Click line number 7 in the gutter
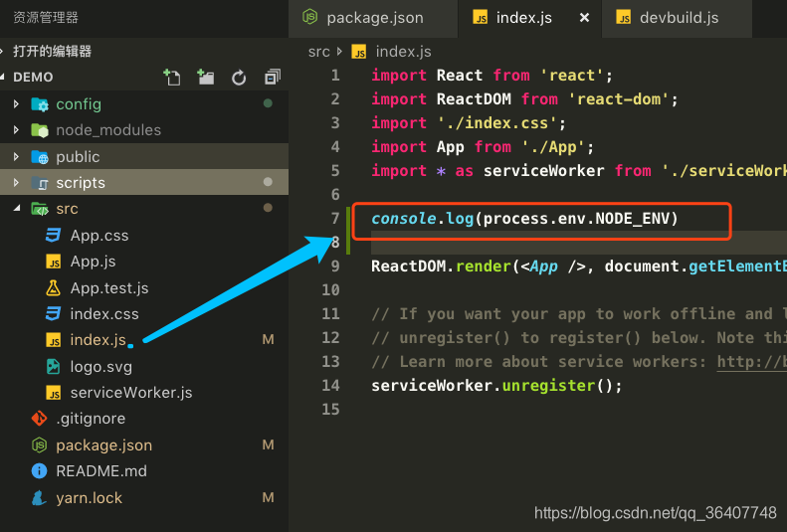Viewport: 787px width, 532px height. [335, 218]
